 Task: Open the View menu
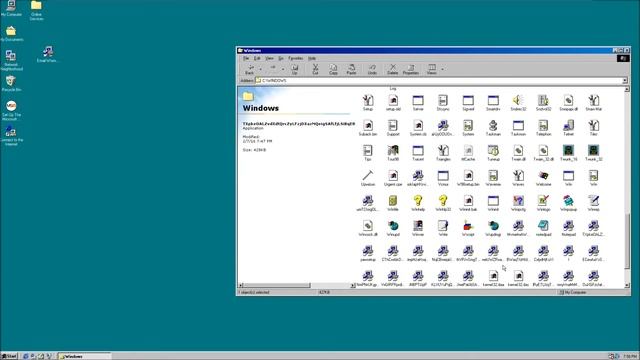(269, 58)
